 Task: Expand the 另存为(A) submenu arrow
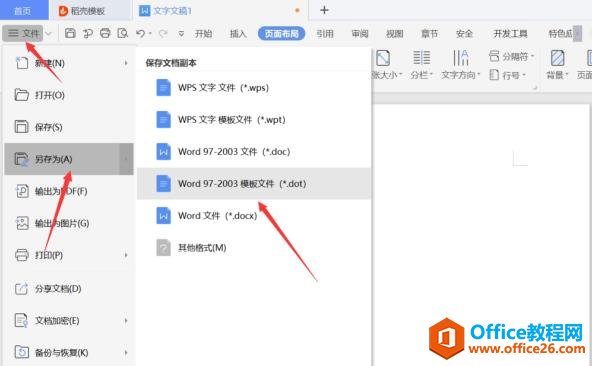126,159
